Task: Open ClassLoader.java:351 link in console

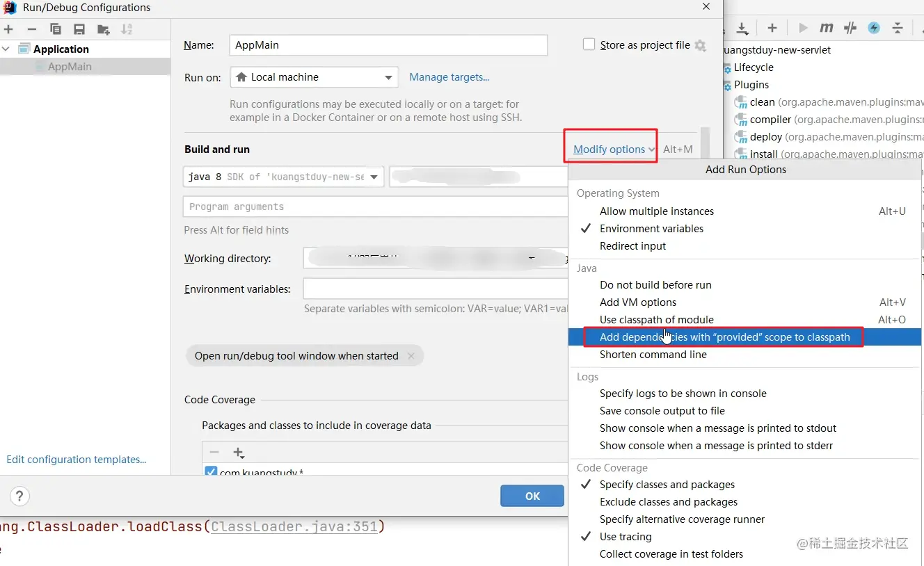Action: 294,526
